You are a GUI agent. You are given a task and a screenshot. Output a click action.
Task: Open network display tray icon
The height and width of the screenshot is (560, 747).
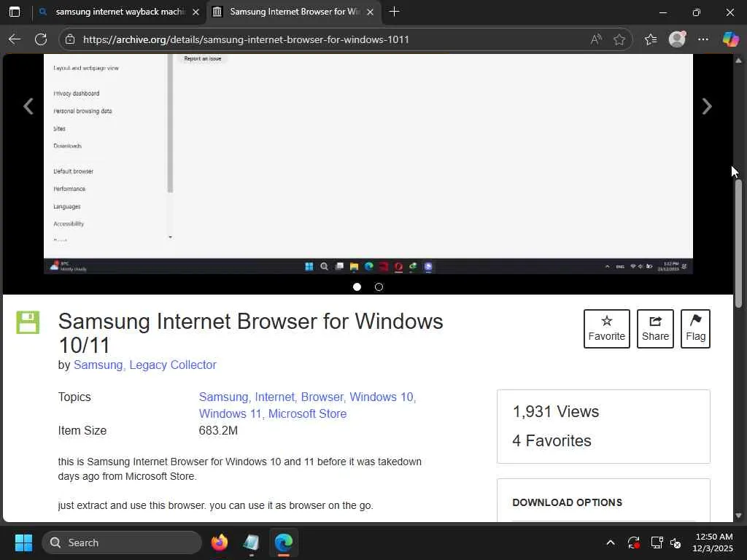pyautogui.click(x=657, y=542)
